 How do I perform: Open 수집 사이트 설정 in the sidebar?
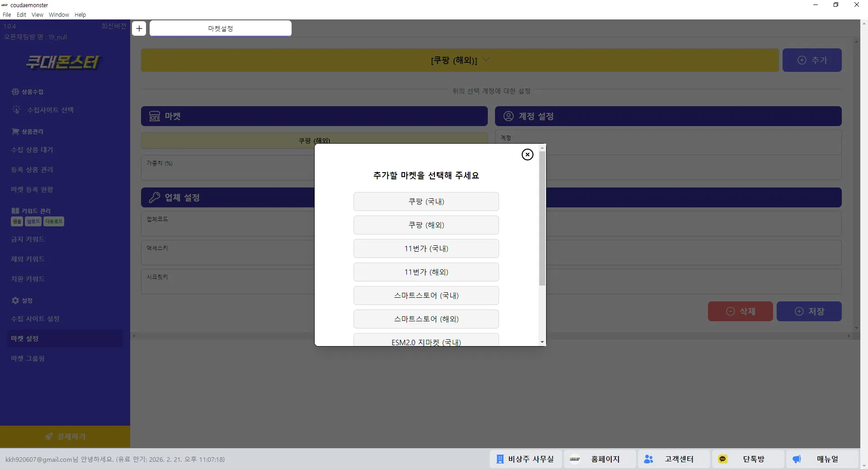click(35, 319)
